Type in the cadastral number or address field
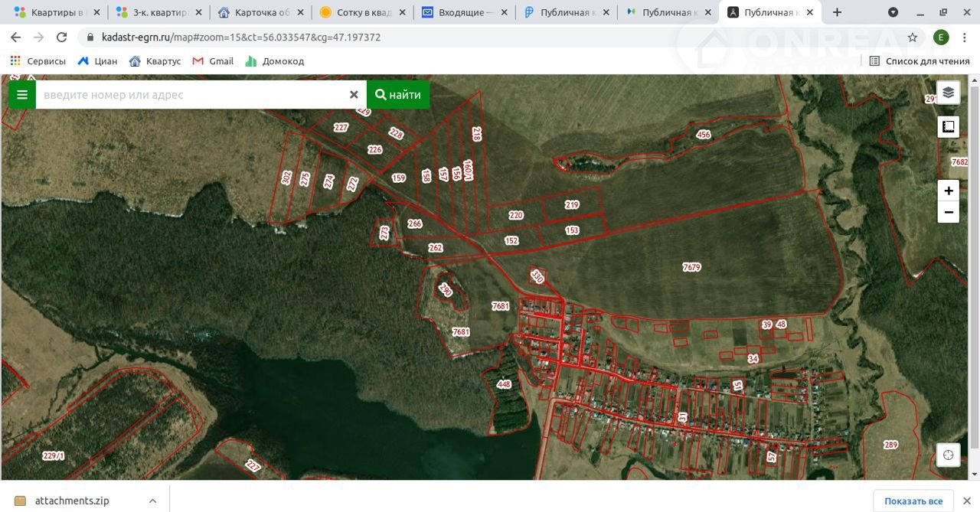Viewport: 980px width, 512px height. [x=191, y=95]
